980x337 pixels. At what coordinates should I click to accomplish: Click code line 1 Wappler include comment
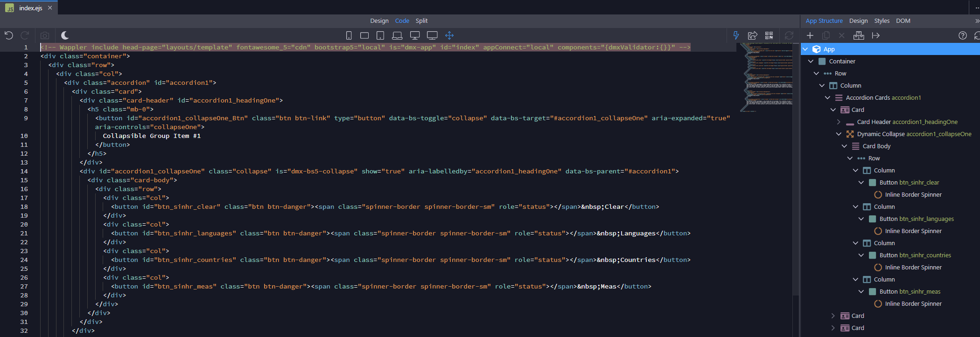[365, 48]
